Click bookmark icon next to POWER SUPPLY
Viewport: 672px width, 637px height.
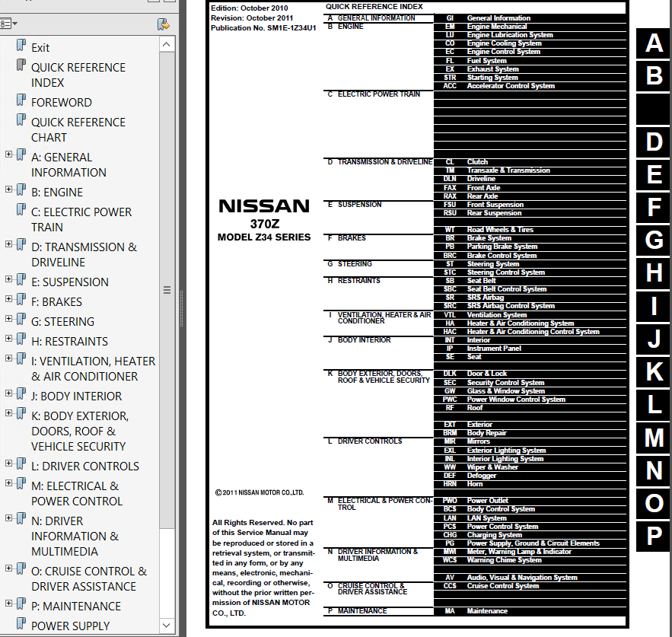(21, 624)
